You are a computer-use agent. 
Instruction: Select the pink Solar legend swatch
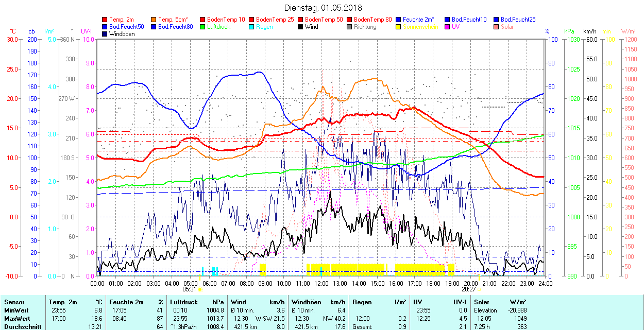click(496, 27)
